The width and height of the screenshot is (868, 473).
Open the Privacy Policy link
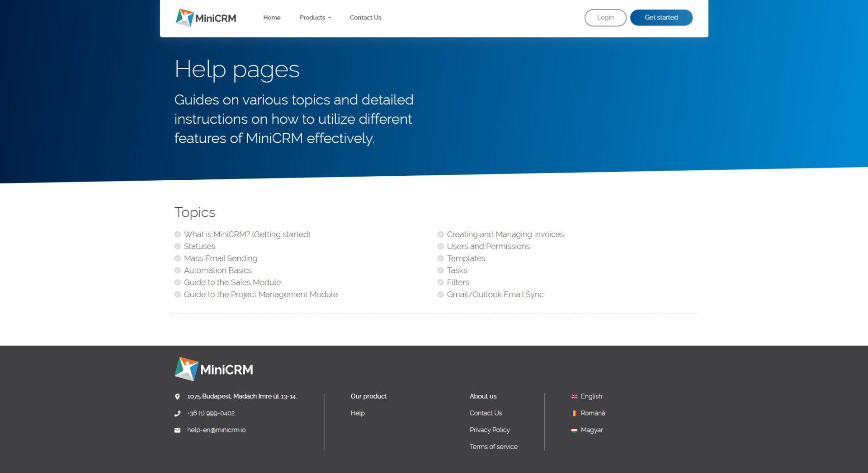(x=490, y=430)
